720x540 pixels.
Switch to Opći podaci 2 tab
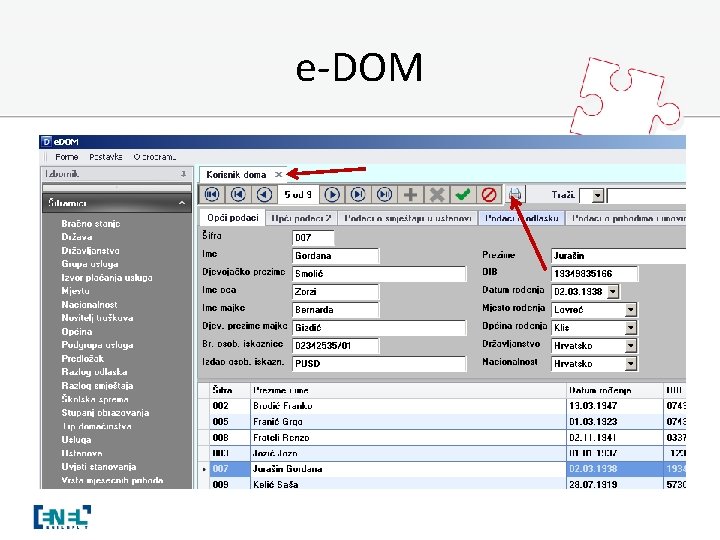[301, 219]
